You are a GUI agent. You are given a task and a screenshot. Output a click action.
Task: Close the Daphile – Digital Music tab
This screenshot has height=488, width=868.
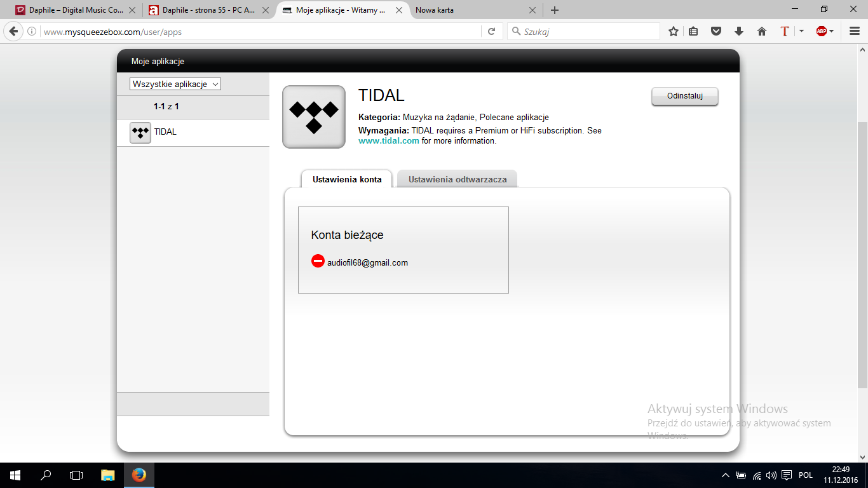point(132,10)
